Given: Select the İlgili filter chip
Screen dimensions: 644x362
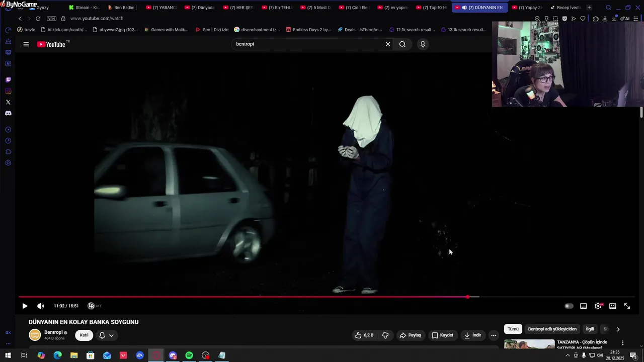Looking at the screenshot, I should click(590, 329).
